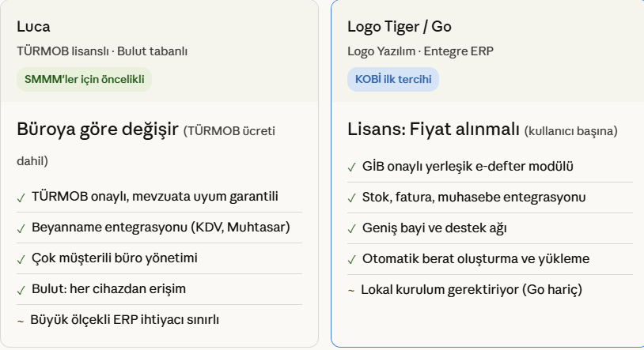Click the blue 'KOBİ ilk tercihi' badge
644x350 pixels.
click(x=393, y=79)
